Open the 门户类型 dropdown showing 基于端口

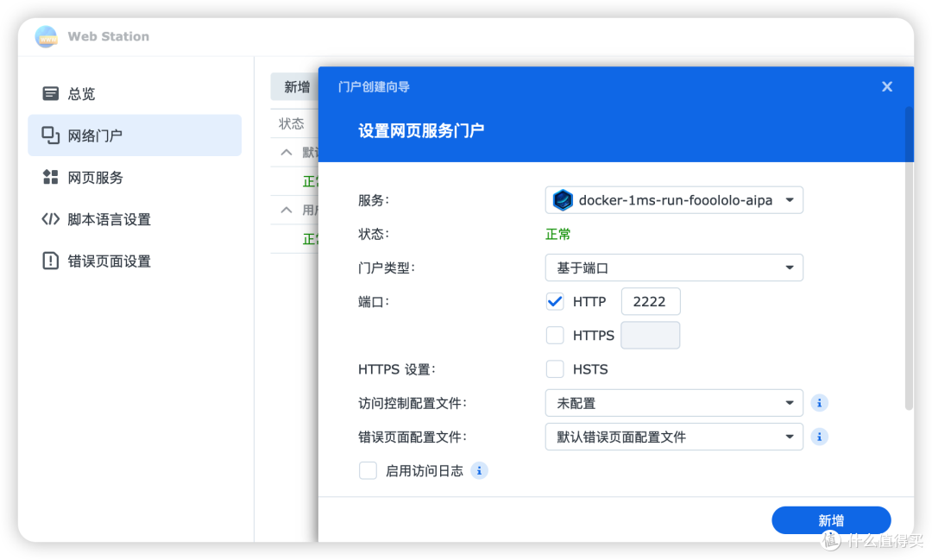[674, 268]
